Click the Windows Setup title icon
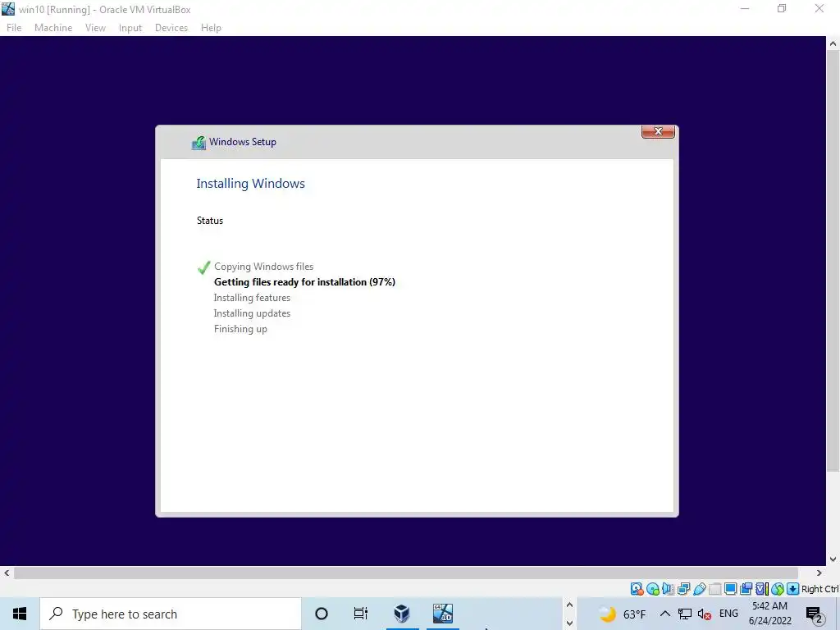The height and width of the screenshot is (630, 840). pos(199,143)
